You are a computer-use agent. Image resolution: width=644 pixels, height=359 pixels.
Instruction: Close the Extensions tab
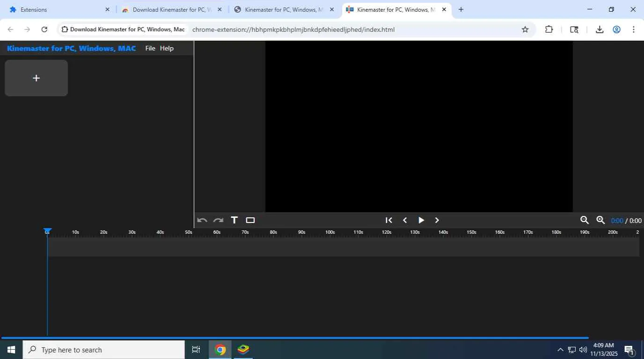point(107,9)
